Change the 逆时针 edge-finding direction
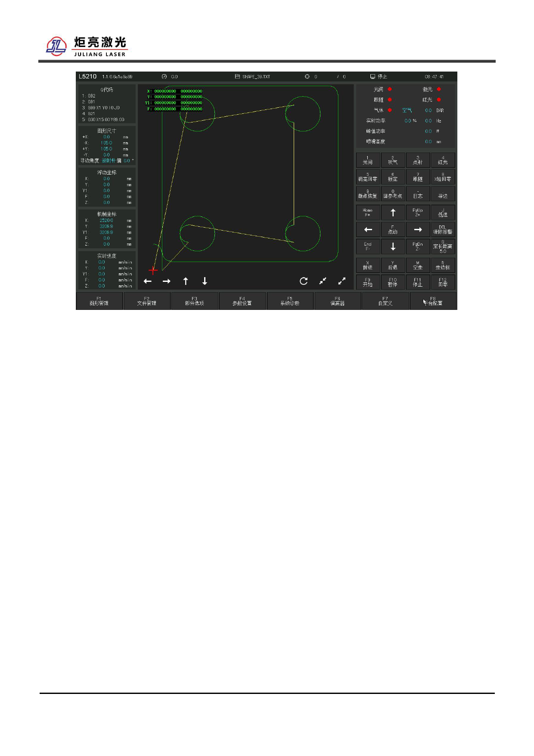 (109, 161)
